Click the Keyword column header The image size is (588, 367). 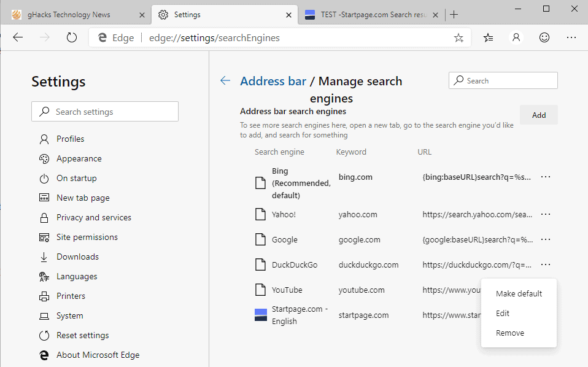(351, 152)
